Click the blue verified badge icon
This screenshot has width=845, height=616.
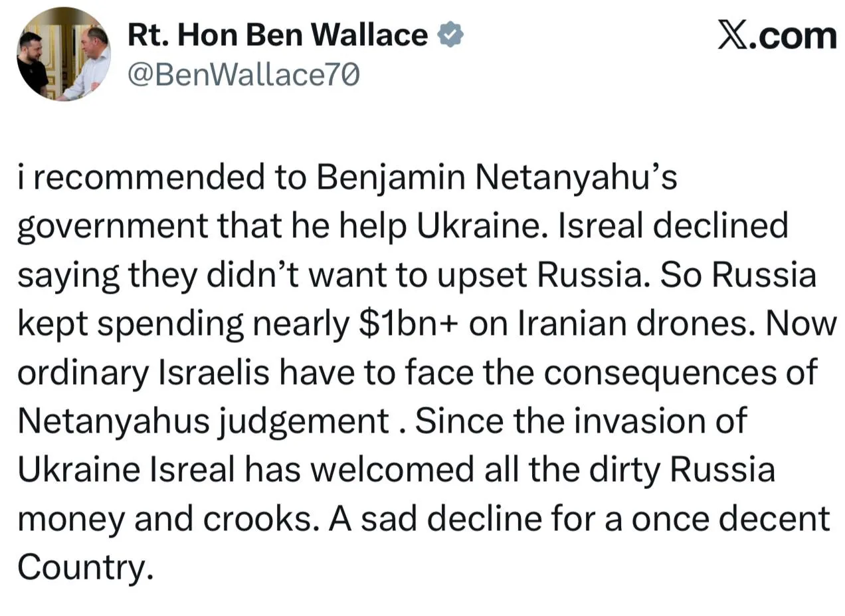click(x=450, y=35)
